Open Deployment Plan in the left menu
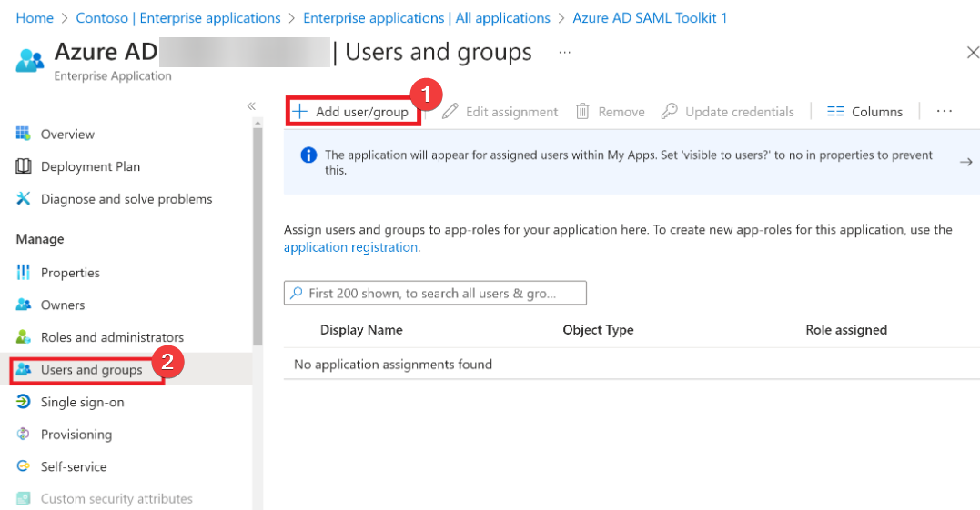The width and height of the screenshot is (980, 510). pyautogui.click(x=91, y=166)
